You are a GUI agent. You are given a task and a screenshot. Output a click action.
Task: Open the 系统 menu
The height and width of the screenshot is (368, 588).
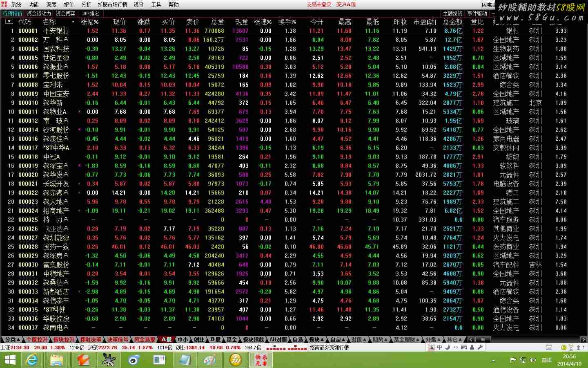(16, 4)
